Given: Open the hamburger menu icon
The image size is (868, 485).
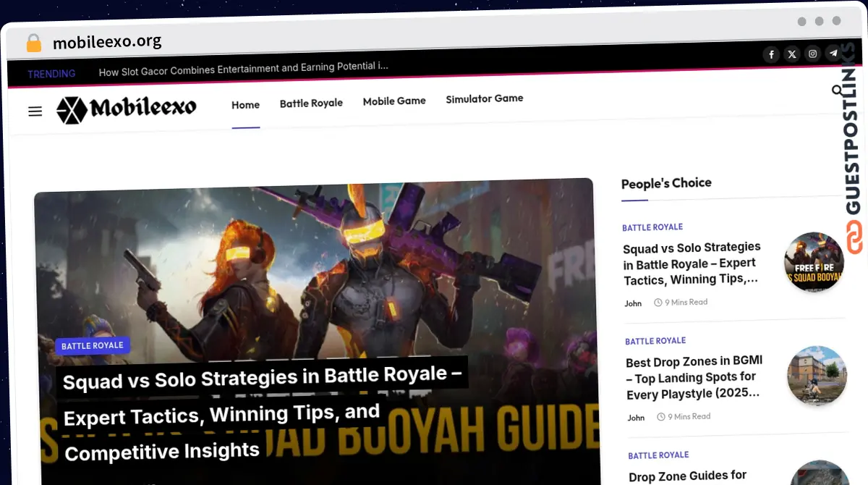Looking at the screenshot, I should 35,111.
